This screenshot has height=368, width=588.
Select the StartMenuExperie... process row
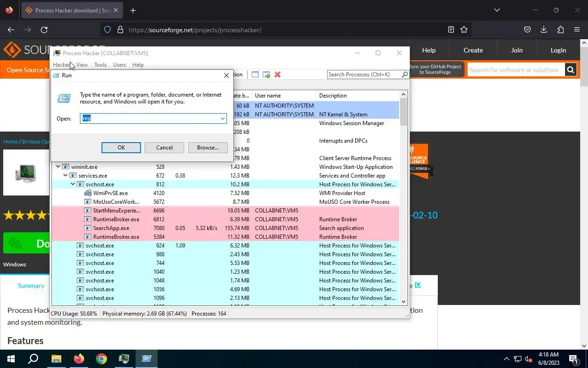tap(225, 211)
